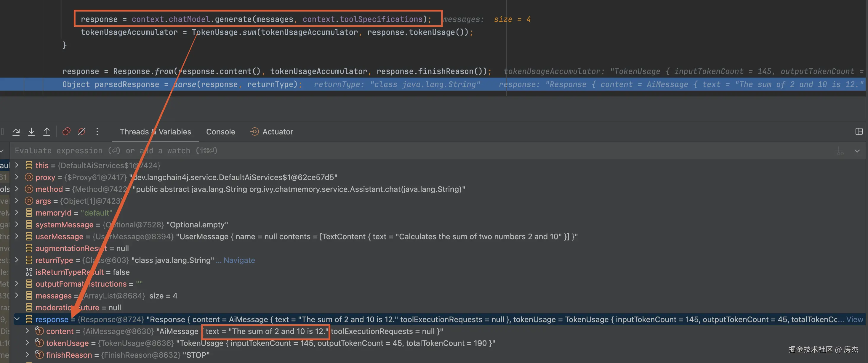Expand the userMessage variable node

tap(17, 236)
